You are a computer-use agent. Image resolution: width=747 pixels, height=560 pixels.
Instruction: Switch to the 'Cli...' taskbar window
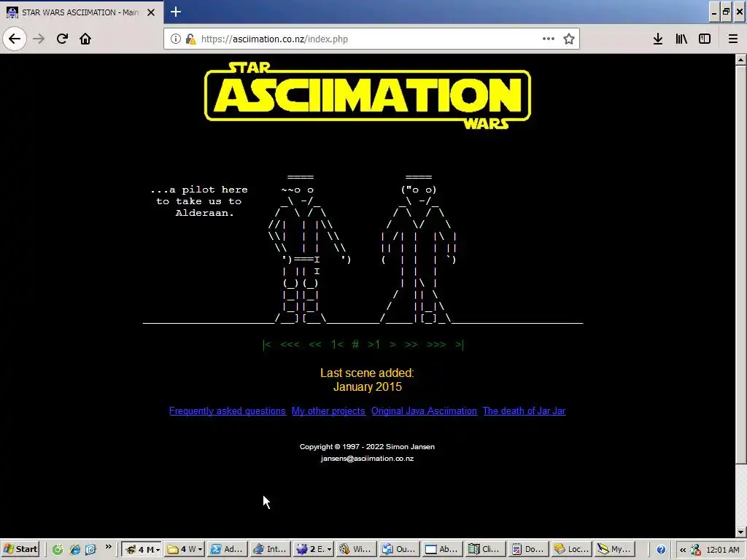pos(485,549)
